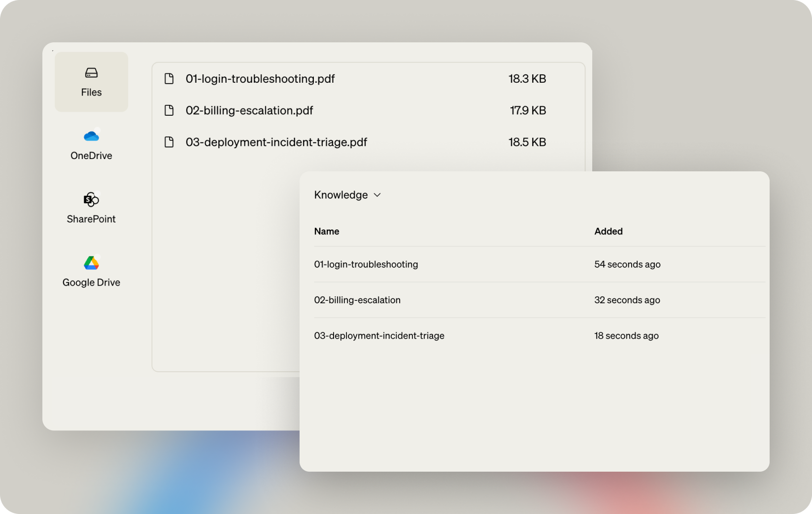Open the Knowledge panel title
The image size is (812, 514).
341,195
